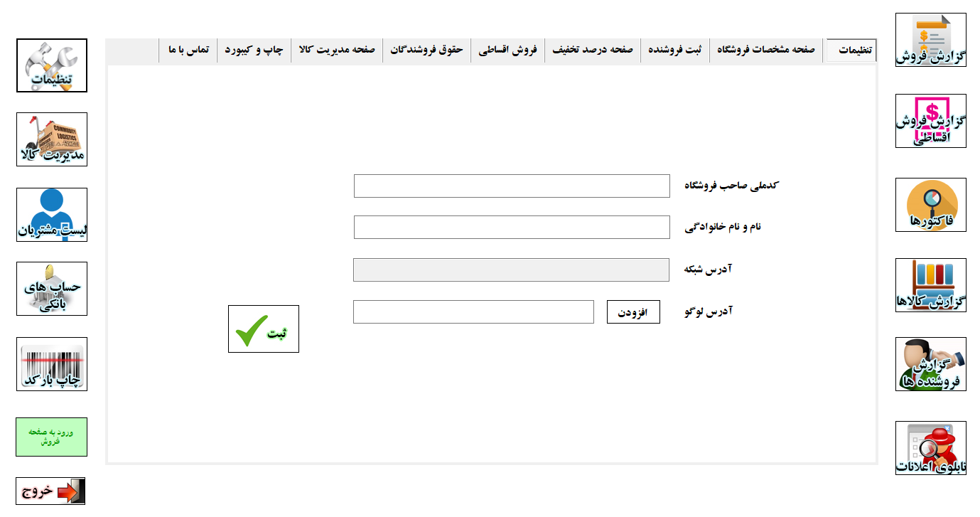Image resolution: width=980 pixels, height=517 pixels.
Task: Open Sellers Report (گزارش فروشنده ها) icon
Action: point(930,364)
